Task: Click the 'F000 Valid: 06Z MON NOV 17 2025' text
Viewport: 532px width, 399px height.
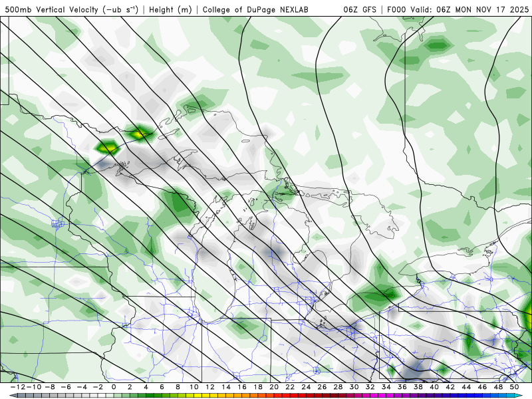Action: coord(458,9)
